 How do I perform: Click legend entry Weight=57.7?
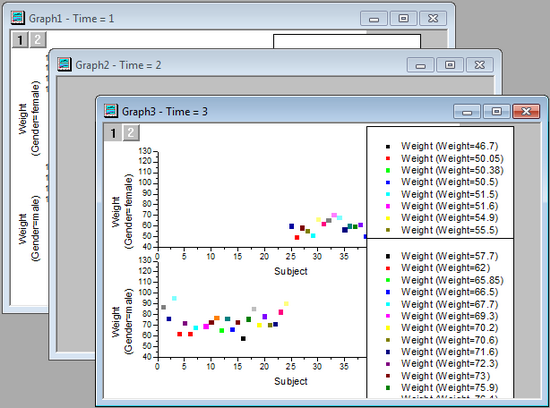[449, 256]
